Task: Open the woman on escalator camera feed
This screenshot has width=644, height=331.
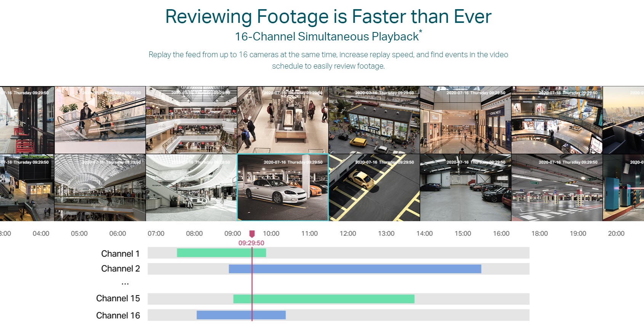Action: click(100, 120)
